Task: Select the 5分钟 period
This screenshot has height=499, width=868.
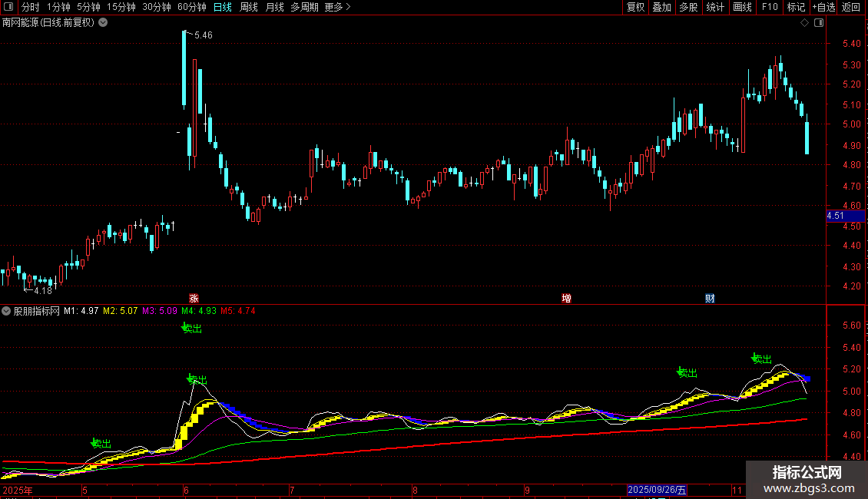Action: point(88,7)
